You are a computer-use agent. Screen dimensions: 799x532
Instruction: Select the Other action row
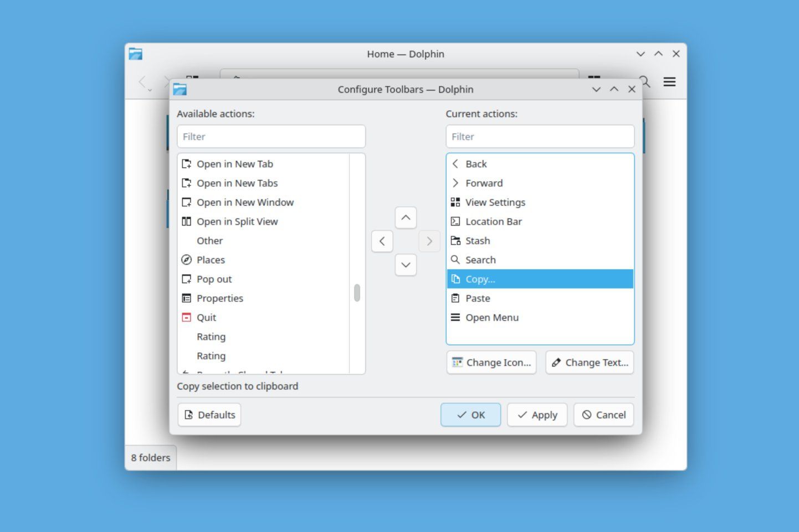tap(264, 241)
